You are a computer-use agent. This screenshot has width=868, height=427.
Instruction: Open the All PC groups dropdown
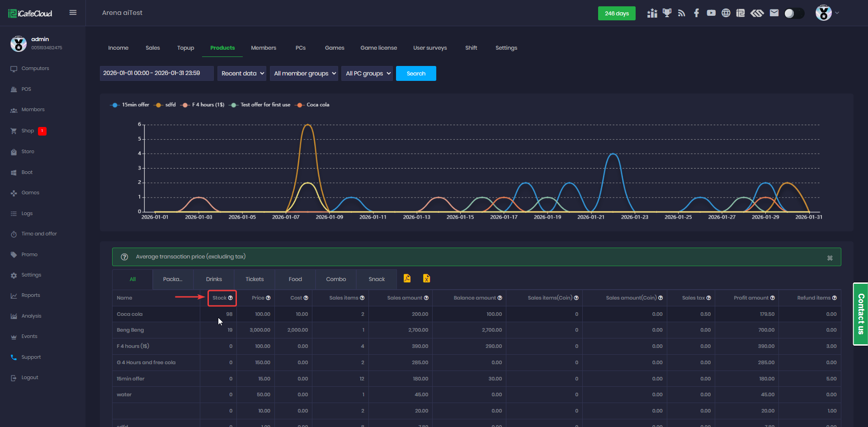[x=367, y=73]
